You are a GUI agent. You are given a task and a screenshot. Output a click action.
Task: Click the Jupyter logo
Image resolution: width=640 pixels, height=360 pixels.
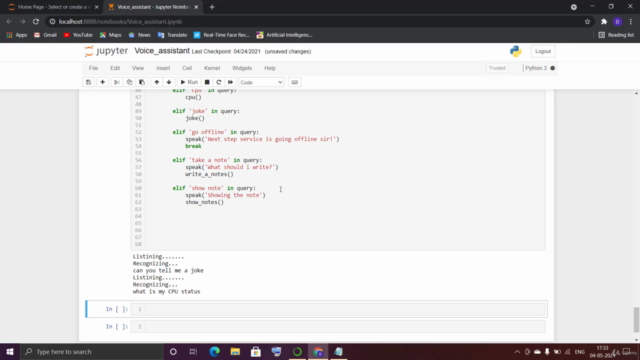(x=106, y=51)
